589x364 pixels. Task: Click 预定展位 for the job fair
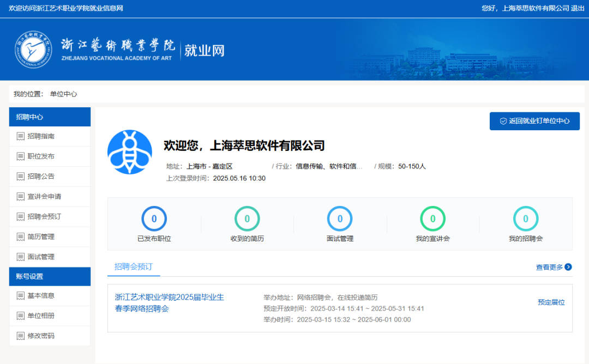coord(551,302)
